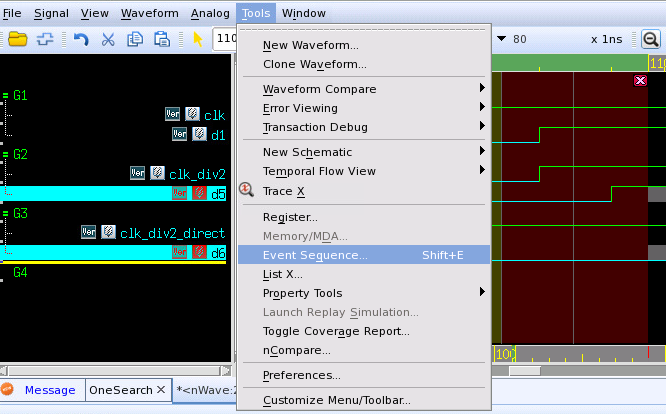Click the zoom out magnifier icon
666x414 pixels.
coord(651,39)
